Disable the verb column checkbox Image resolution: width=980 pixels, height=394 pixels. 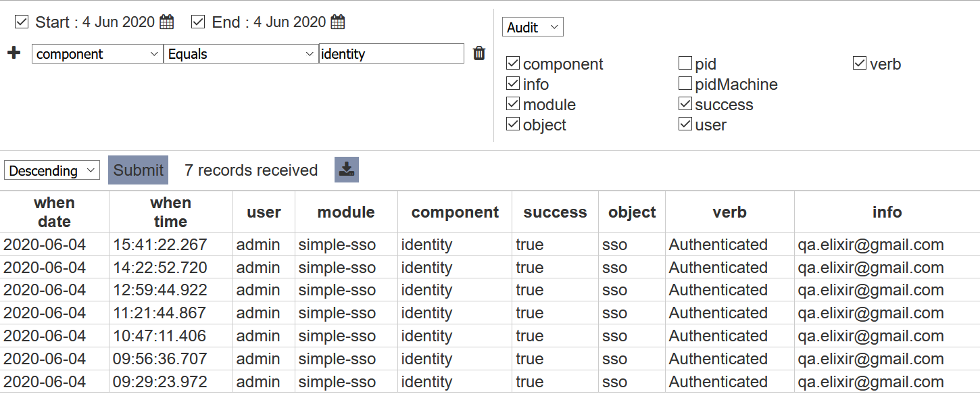860,64
